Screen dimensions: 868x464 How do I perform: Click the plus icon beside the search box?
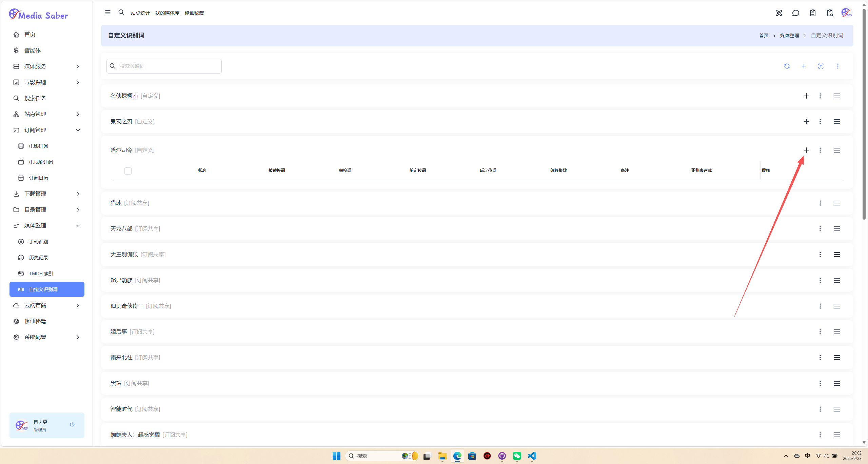[804, 66]
